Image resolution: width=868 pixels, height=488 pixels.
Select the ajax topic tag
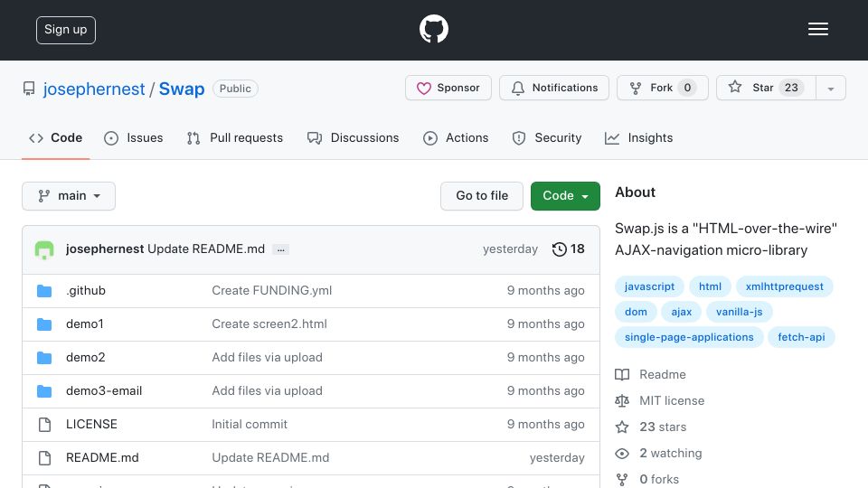tap(682, 312)
